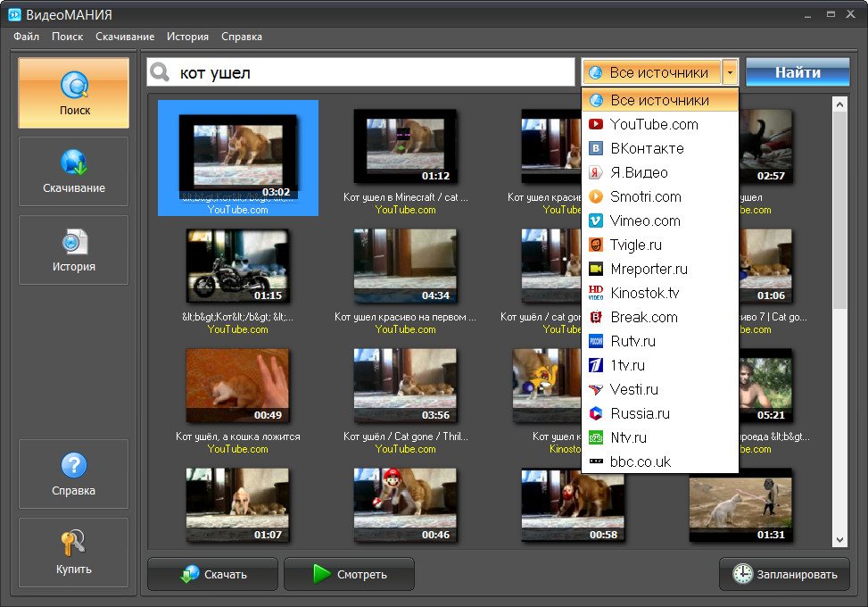This screenshot has height=607, width=868.
Task: Choose Все источники in the dropdown list
Action: (x=660, y=100)
